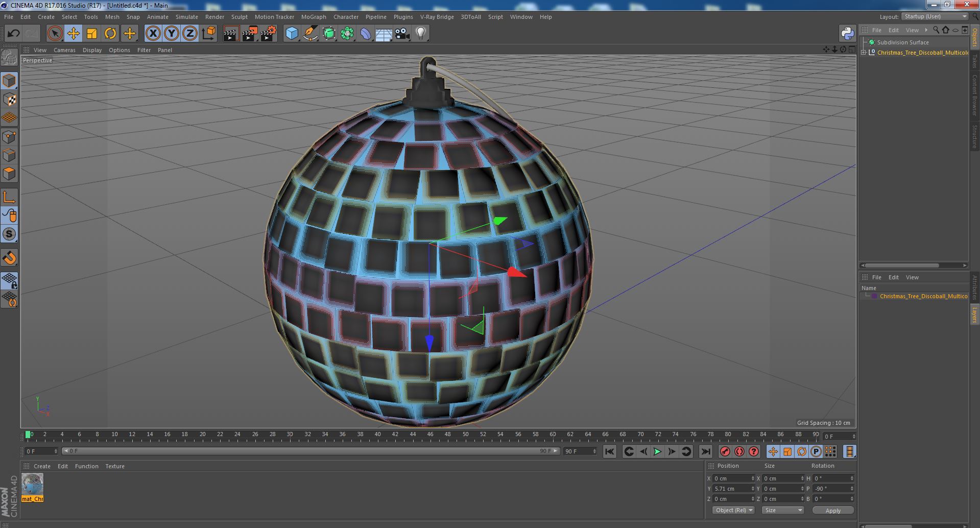This screenshot has height=528, width=980.
Task: Click the Apply button
Action: click(x=833, y=511)
